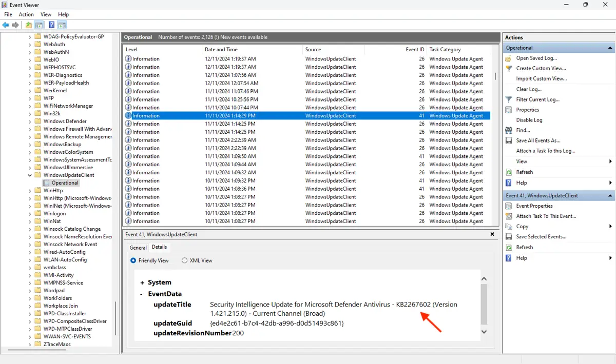Click the Forward arrow in the toolbar
This screenshot has height=364, width=616.
[x=15, y=25]
